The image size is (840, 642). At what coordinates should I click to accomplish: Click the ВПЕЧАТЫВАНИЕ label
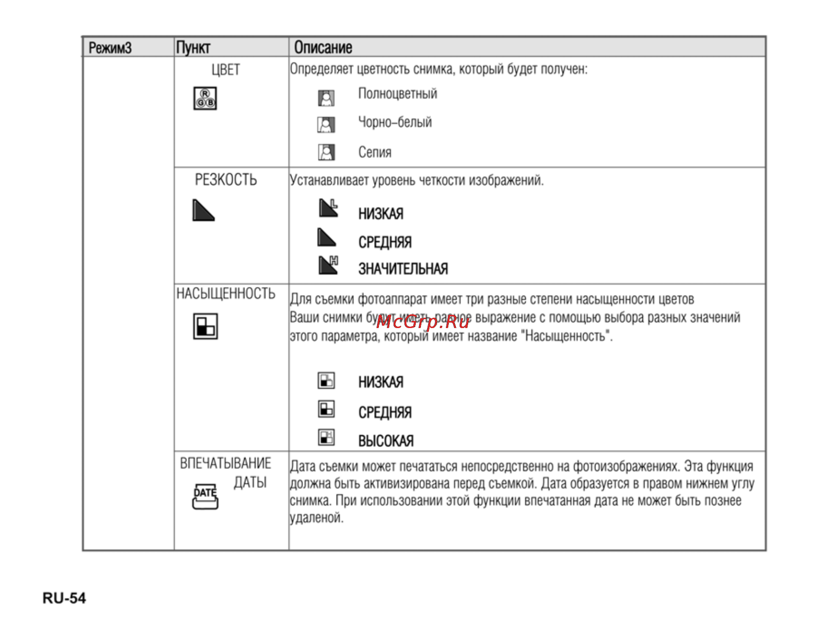(226, 463)
